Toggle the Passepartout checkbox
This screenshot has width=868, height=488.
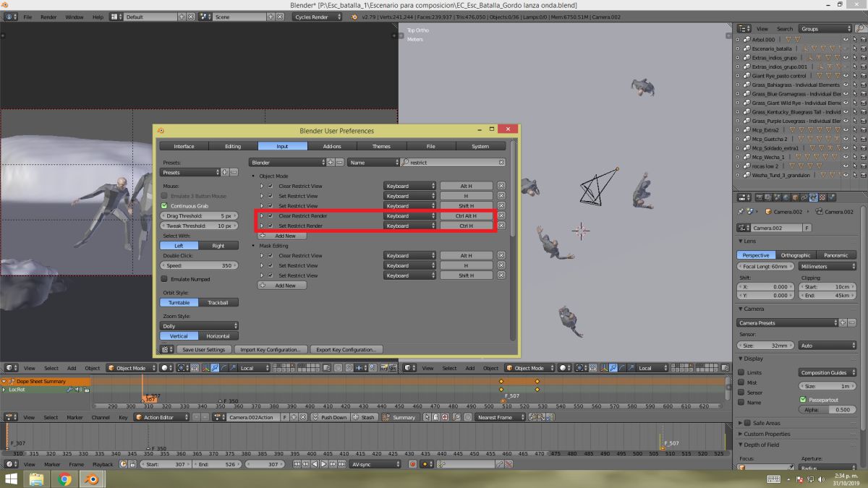click(803, 399)
